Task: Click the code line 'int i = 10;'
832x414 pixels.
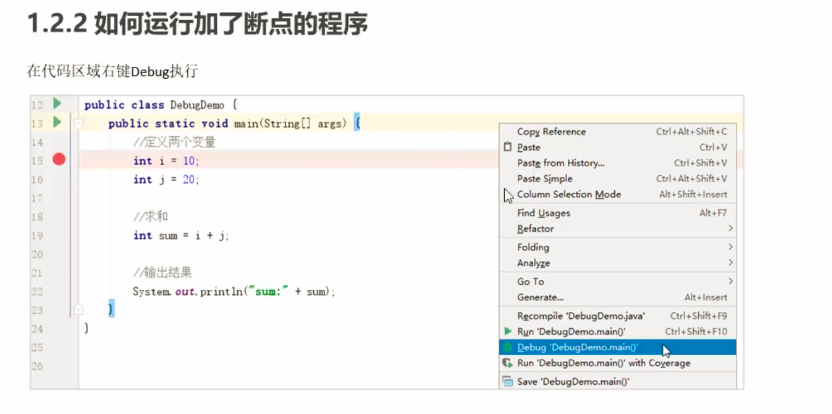Action: tap(167, 161)
